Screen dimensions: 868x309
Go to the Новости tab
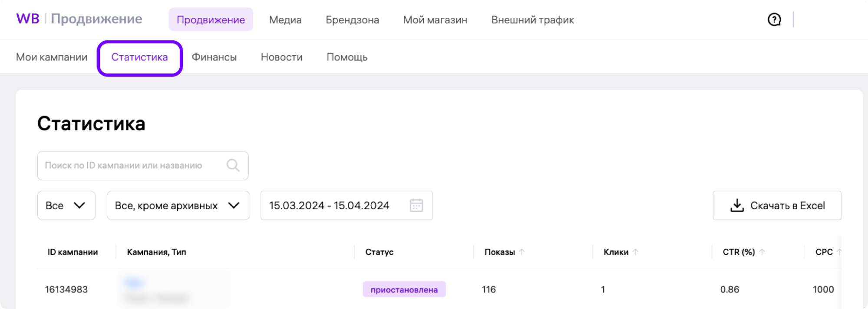[x=281, y=57]
